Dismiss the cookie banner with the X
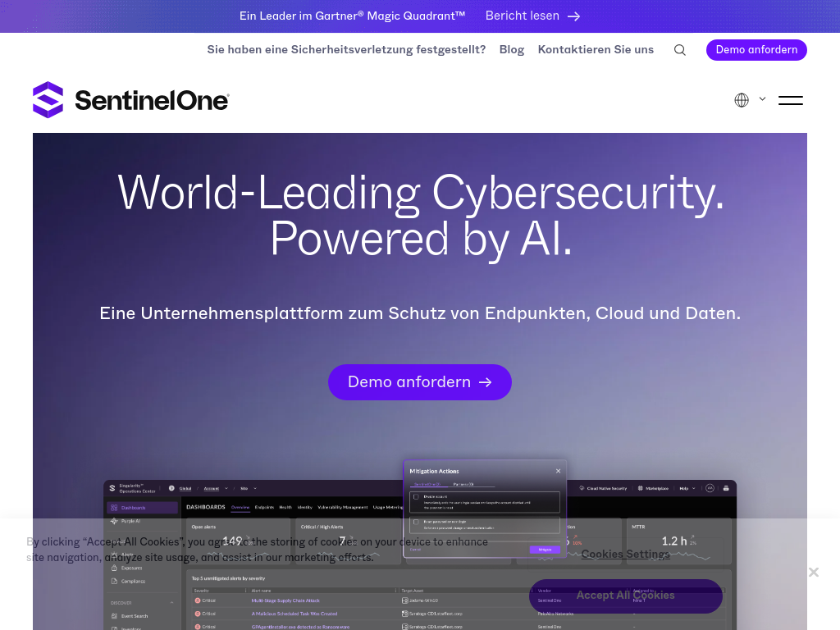The height and width of the screenshot is (630, 840). [813, 572]
